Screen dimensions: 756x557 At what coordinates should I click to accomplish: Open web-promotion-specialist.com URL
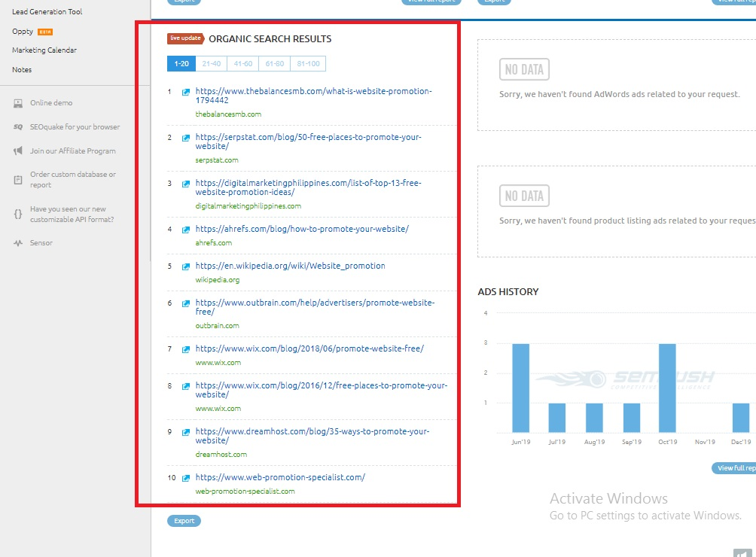[x=280, y=477]
